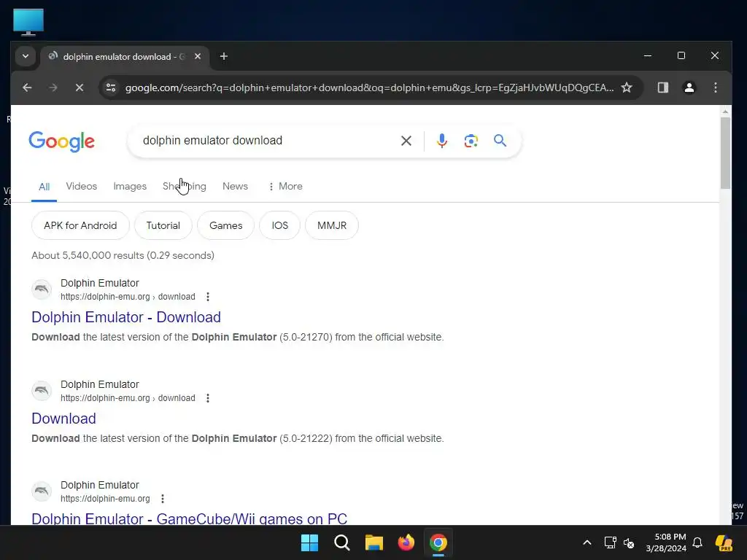The image size is (747, 560).
Task: Open Dolphin Emulator - Download link
Action: 126,317
